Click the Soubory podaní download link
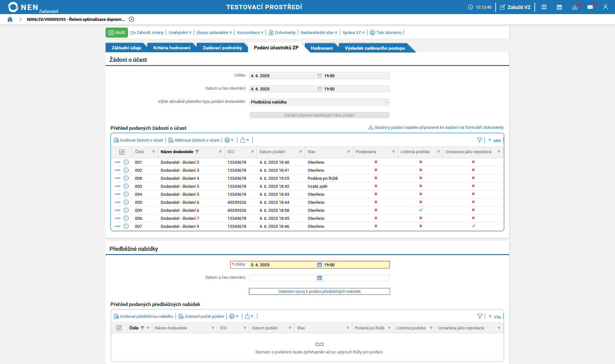Image resolution: width=615 pixels, height=364 pixels. pos(439,127)
